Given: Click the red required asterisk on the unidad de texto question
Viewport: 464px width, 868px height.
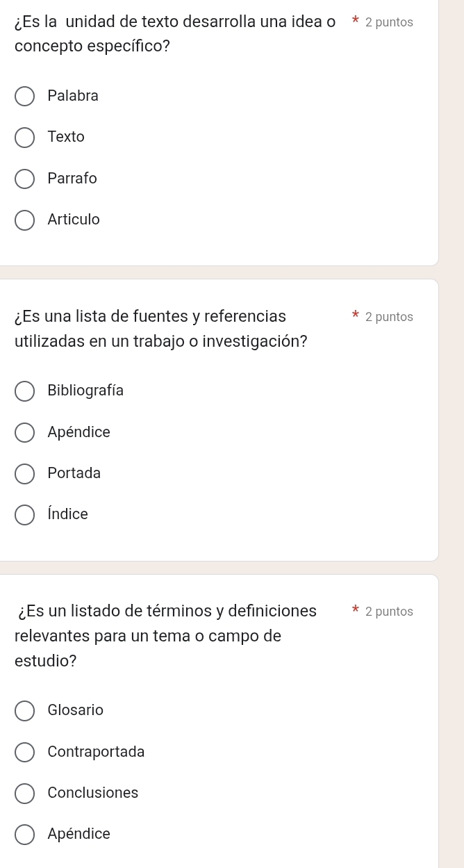Looking at the screenshot, I should point(356,20).
